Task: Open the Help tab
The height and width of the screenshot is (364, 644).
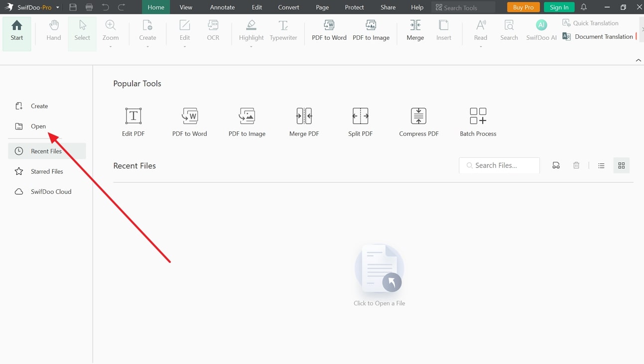Action: pos(417,7)
